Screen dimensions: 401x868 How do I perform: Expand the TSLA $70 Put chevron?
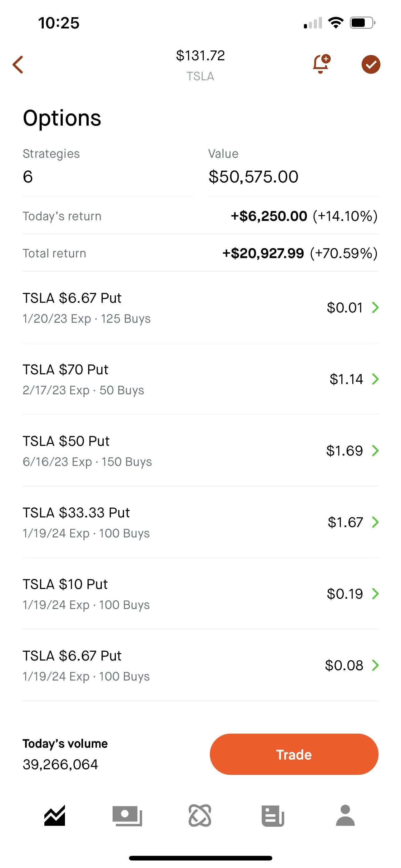[375, 379]
